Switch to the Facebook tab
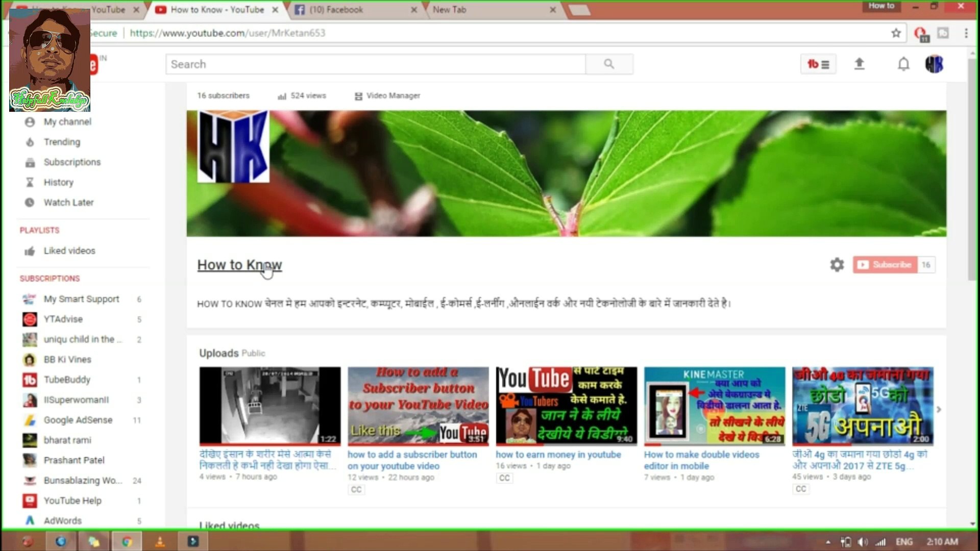 click(x=336, y=10)
